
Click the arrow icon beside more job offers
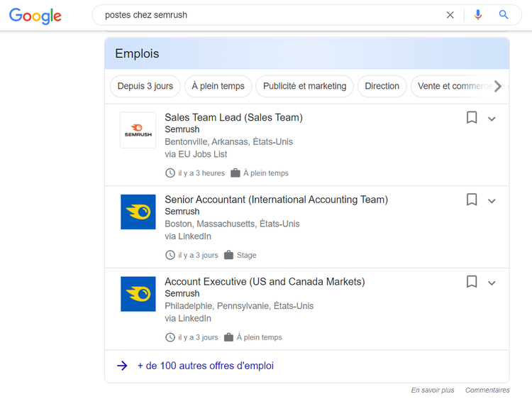click(122, 366)
